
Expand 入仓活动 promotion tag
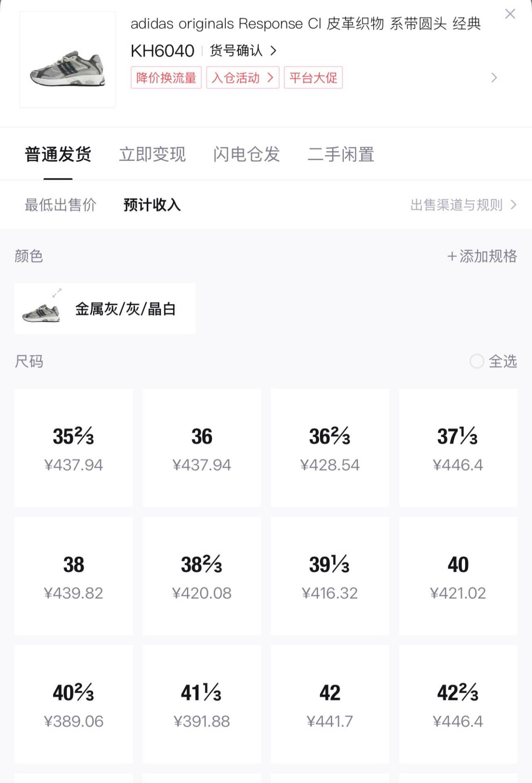243,77
